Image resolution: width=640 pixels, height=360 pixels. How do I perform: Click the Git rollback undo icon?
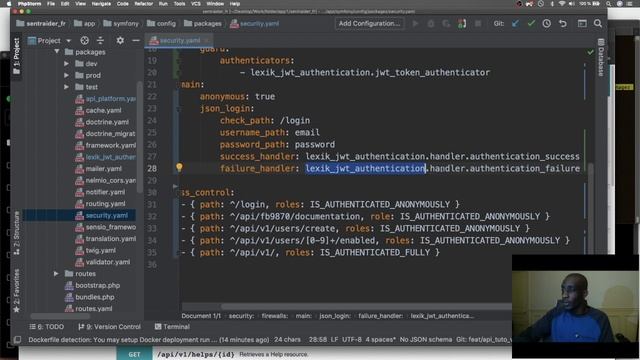click(563, 24)
